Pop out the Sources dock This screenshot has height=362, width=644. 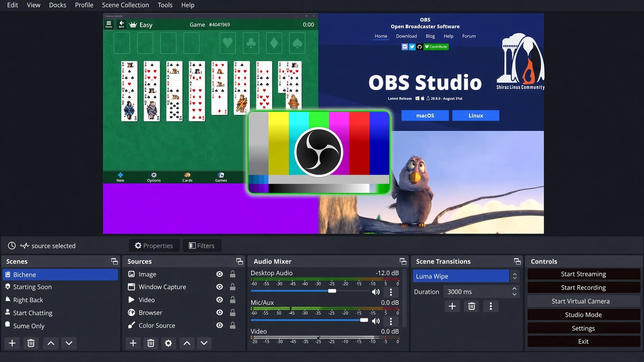click(x=239, y=261)
